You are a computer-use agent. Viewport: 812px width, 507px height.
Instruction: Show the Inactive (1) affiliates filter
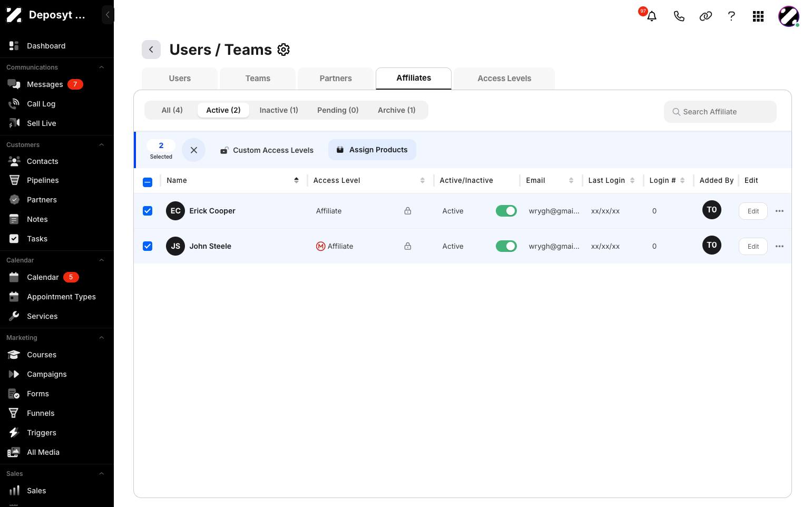pyautogui.click(x=279, y=110)
